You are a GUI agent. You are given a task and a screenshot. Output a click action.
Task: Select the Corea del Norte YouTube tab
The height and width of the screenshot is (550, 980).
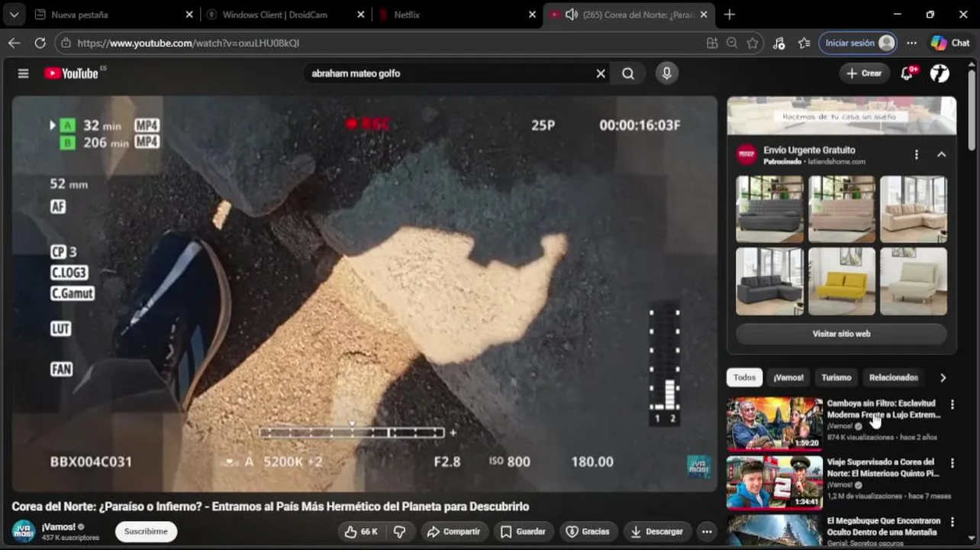tap(630, 15)
